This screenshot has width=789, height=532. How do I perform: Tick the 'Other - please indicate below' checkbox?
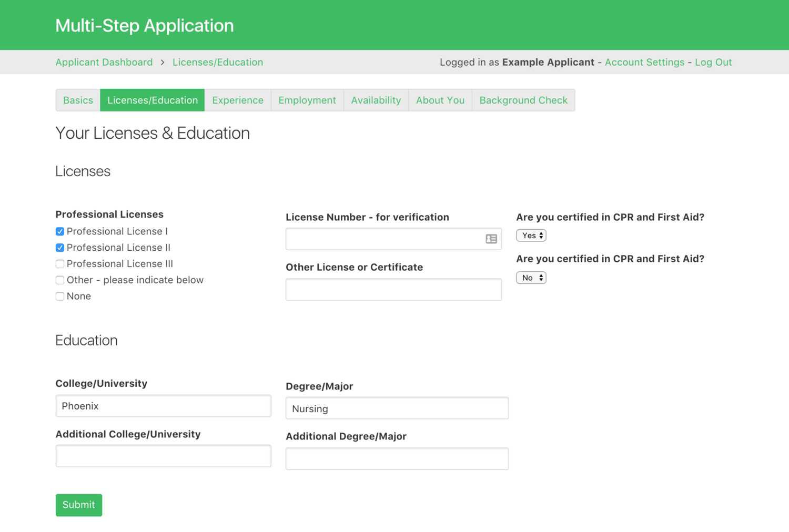tap(60, 280)
